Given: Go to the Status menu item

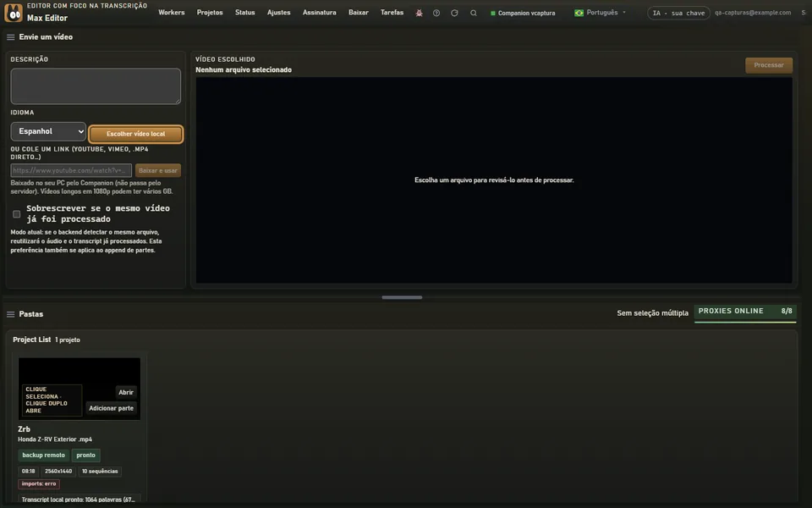Looking at the screenshot, I should pos(245,13).
